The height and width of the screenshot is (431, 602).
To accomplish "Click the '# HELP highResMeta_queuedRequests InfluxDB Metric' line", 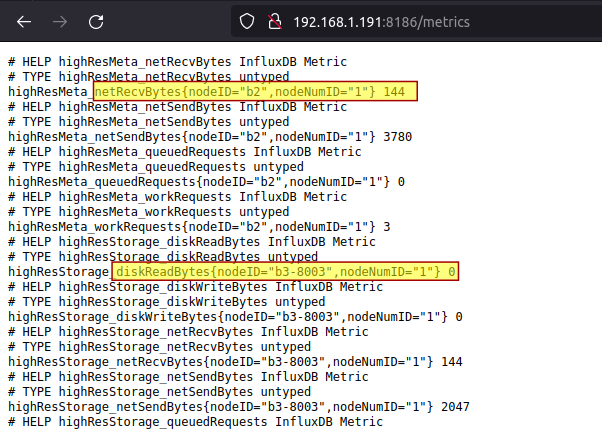I will 185,152.
